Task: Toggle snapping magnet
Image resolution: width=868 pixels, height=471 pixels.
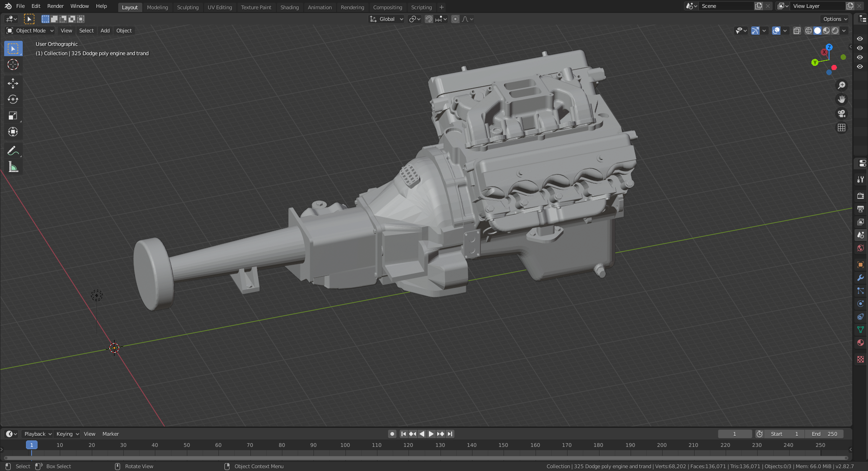Action: [x=429, y=19]
